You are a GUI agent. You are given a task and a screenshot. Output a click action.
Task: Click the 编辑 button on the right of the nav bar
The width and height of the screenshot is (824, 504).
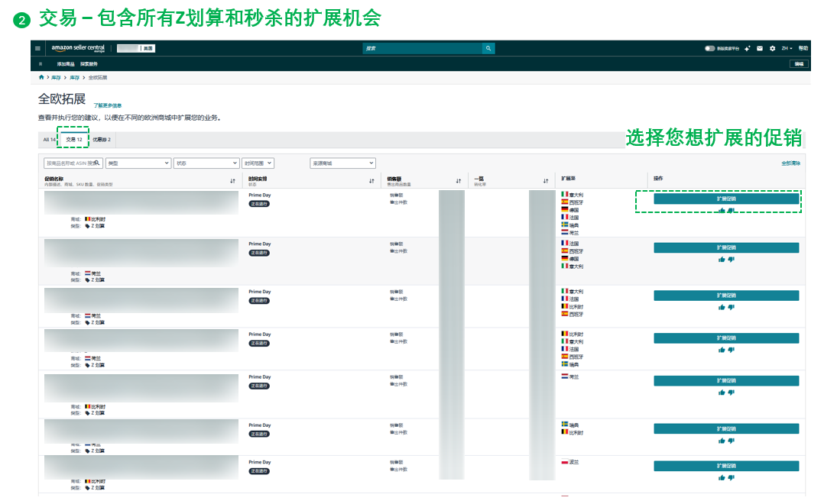(799, 64)
